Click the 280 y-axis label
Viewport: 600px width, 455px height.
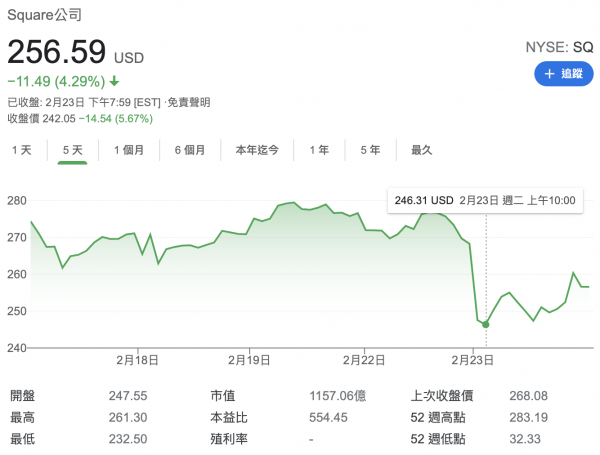point(17,201)
